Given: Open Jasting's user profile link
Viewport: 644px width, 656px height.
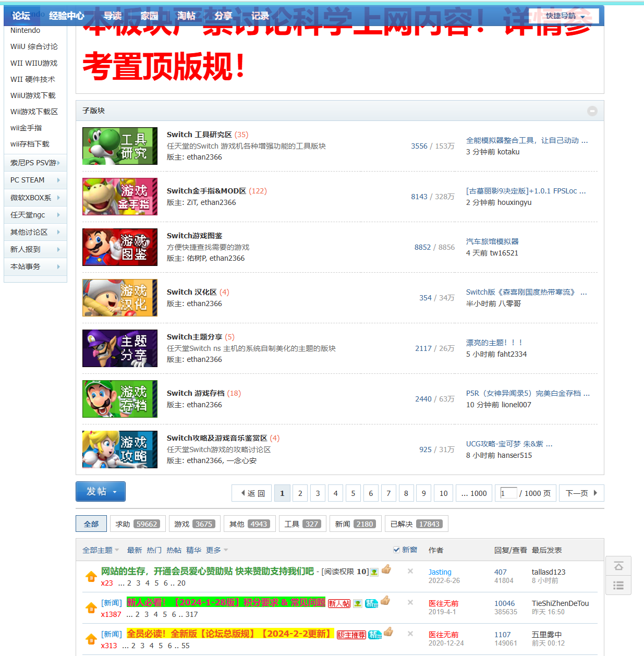Looking at the screenshot, I should click(440, 572).
